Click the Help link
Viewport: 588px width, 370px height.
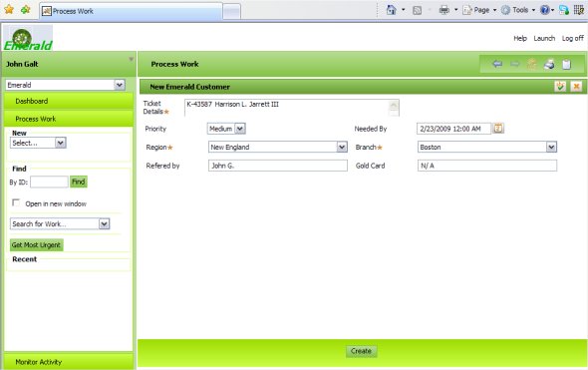point(520,38)
